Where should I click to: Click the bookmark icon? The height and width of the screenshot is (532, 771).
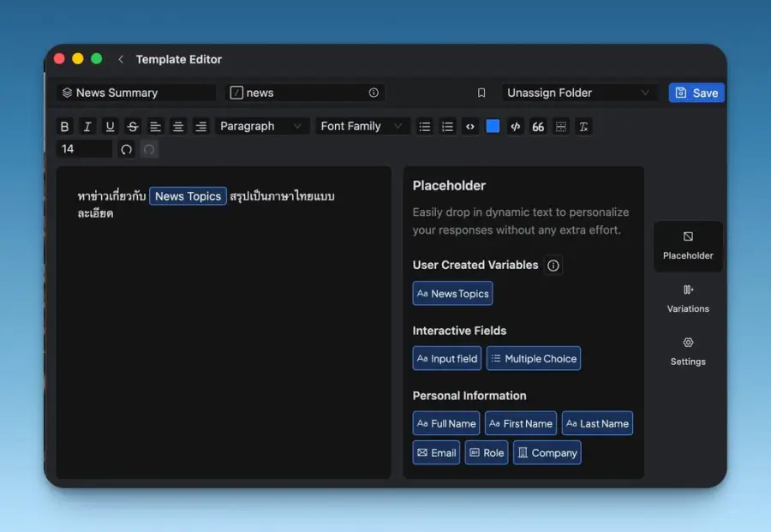[481, 93]
